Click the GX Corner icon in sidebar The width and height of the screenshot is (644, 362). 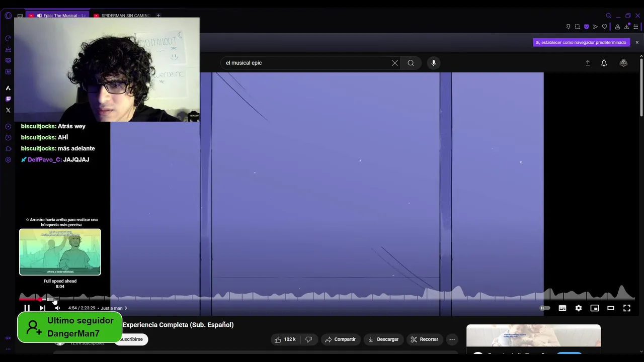[8, 338]
